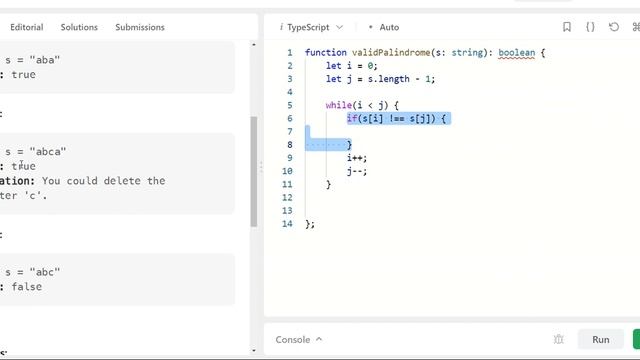The height and width of the screenshot is (360, 640).
Task: Expand the Console panel
Action: point(298,340)
